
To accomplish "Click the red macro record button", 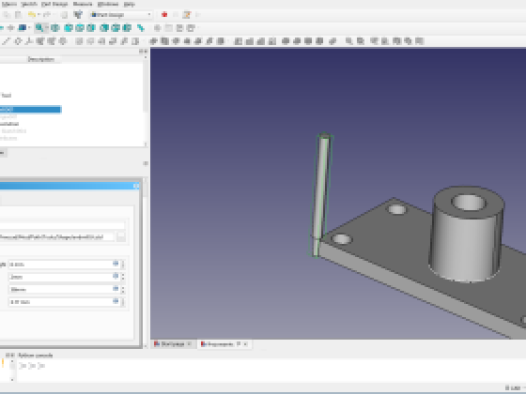I will tap(164, 15).
